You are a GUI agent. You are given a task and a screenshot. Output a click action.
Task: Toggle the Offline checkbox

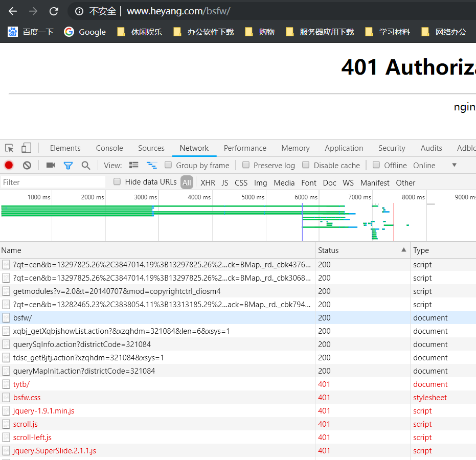pyautogui.click(x=376, y=165)
